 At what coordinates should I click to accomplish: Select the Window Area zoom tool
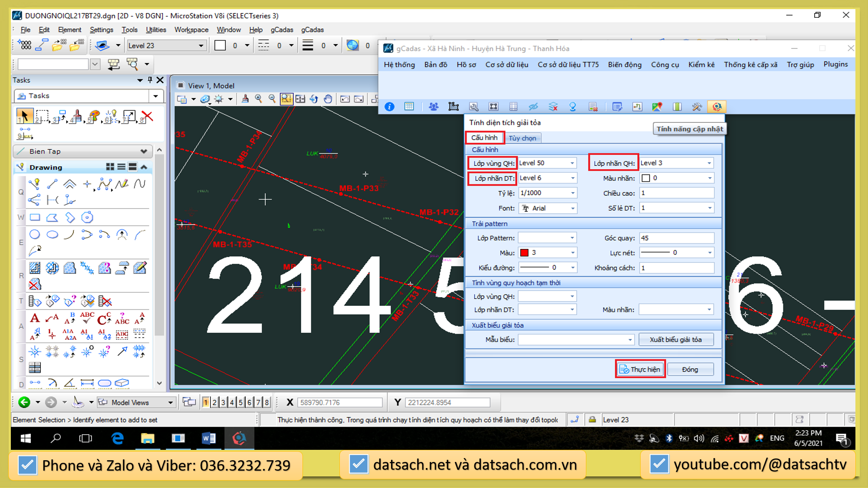(x=286, y=99)
